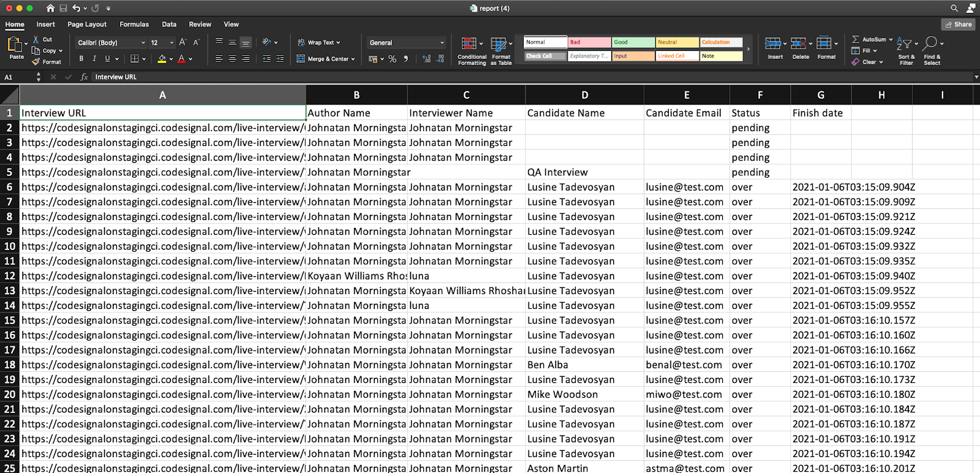
Task: Click the Name Box showing A1
Action: click(x=18, y=77)
